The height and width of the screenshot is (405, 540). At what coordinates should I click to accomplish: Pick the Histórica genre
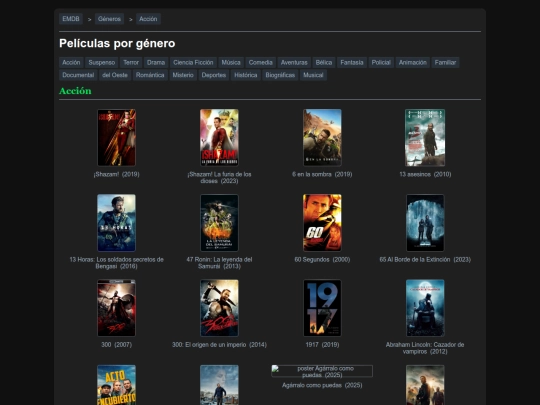coord(246,75)
